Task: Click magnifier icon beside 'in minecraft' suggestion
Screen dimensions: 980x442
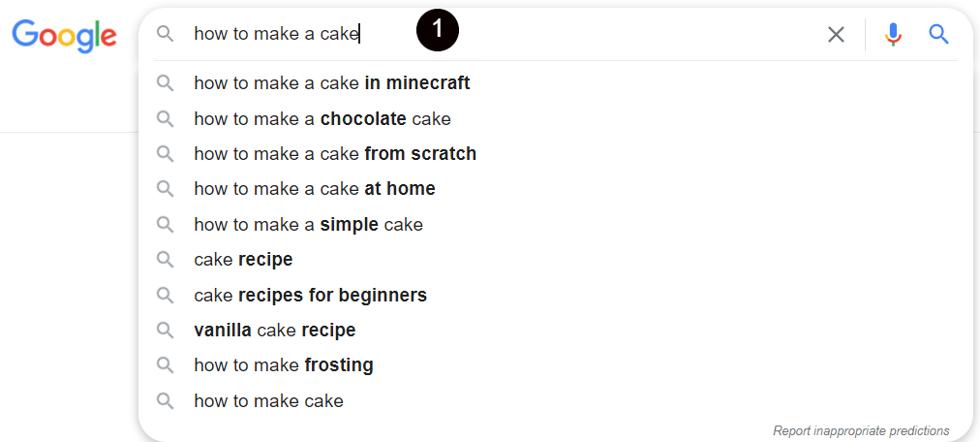Action: click(165, 83)
